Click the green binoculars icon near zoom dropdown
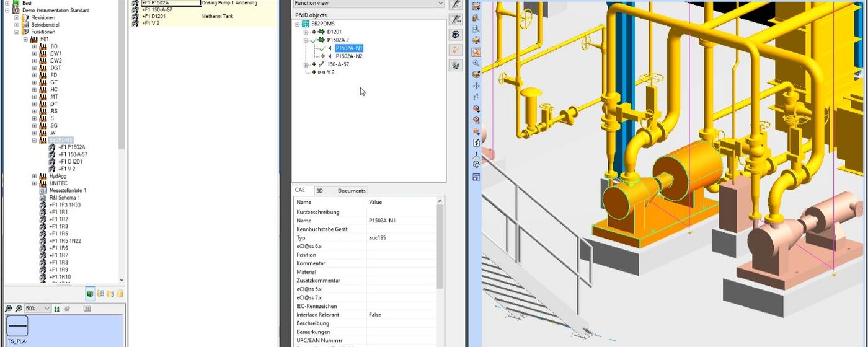This screenshot has height=347, width=868. tap(57, 309)
